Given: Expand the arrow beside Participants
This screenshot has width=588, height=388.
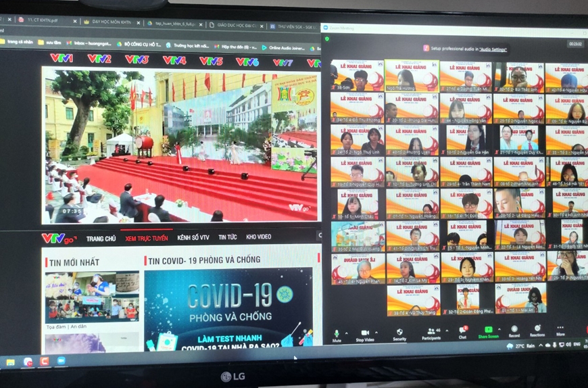Looking at the screenshot, I should pyautogui.click(x=447, y=331).
